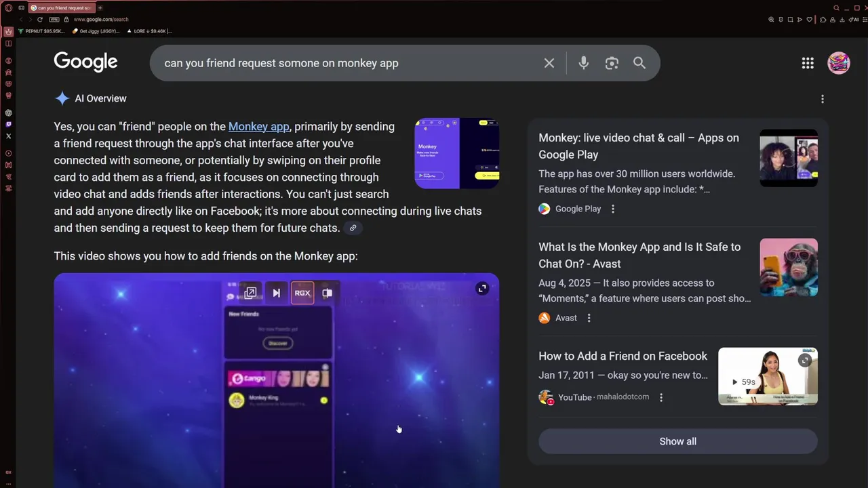The image size is (868, 488).
Task: Follow the Monkey app link
Action: 259,127
